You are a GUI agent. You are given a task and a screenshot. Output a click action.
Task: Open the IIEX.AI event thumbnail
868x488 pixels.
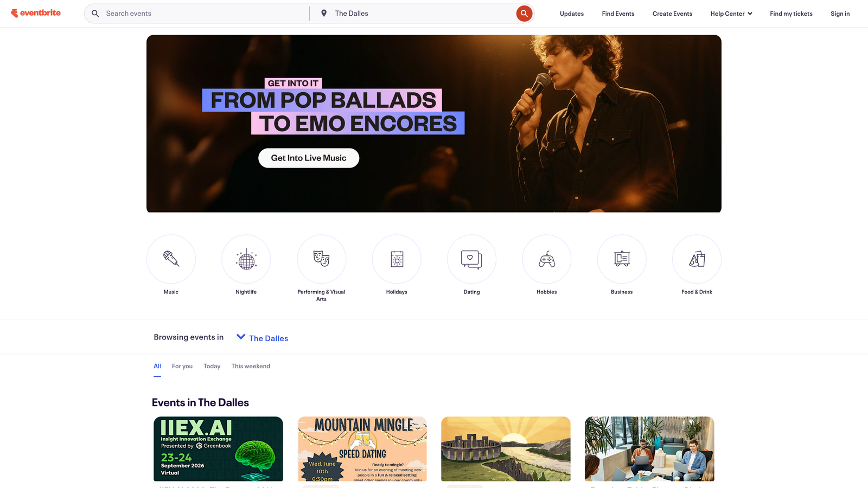click(x=218, y=449)
